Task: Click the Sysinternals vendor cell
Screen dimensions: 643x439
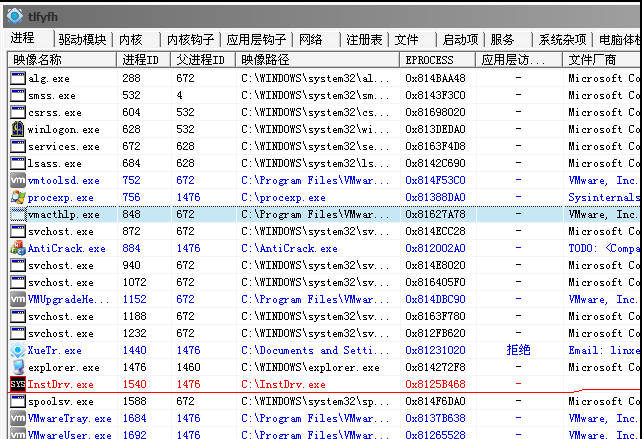Action: [x=604, y=198]
